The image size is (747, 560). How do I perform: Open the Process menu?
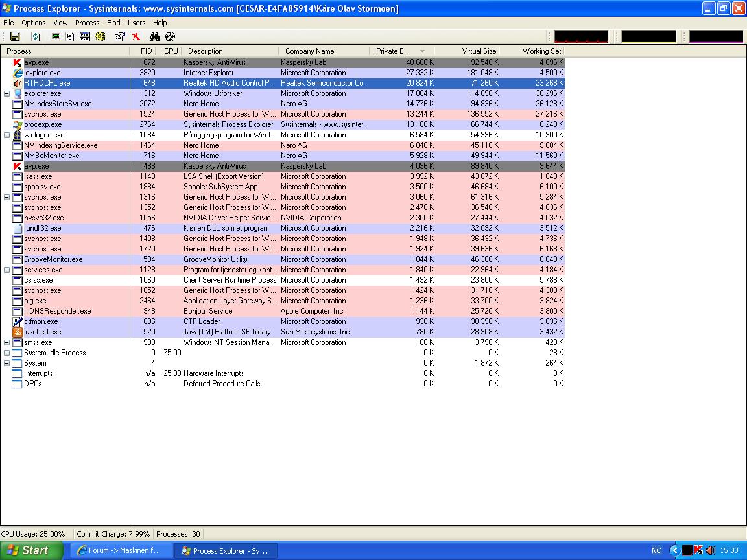tap(87, 23)
